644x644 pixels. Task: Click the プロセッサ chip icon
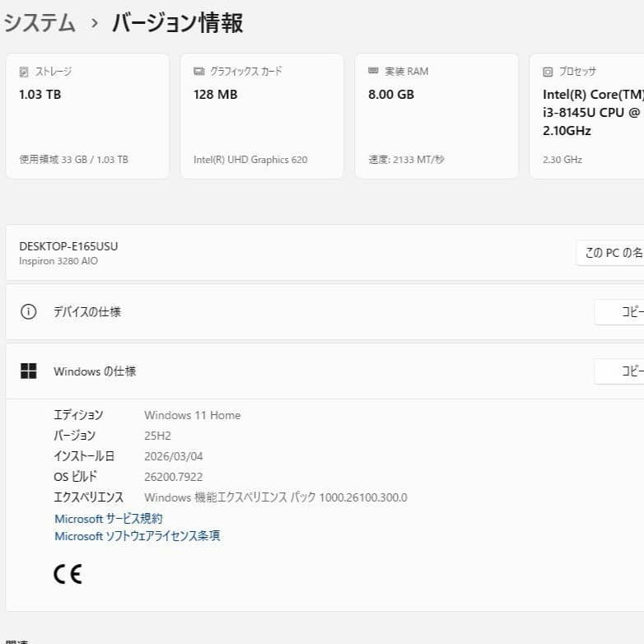pyautogui.click(x=548, y=72)
